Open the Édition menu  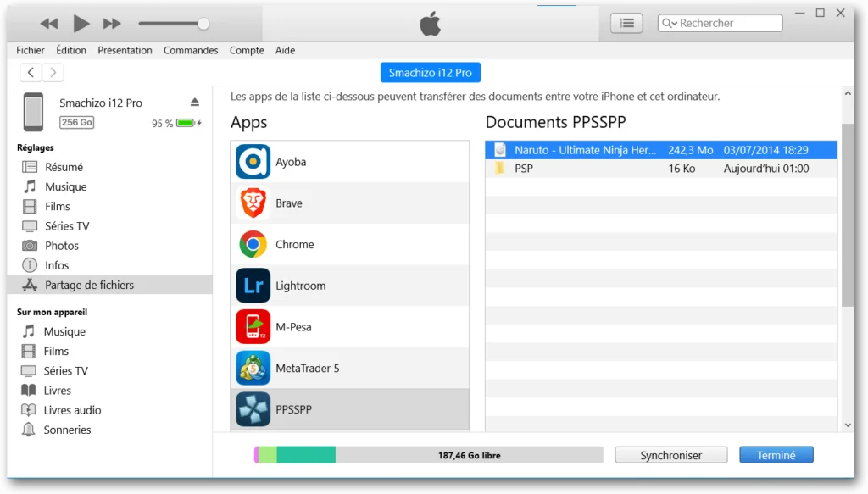(71, 50)
